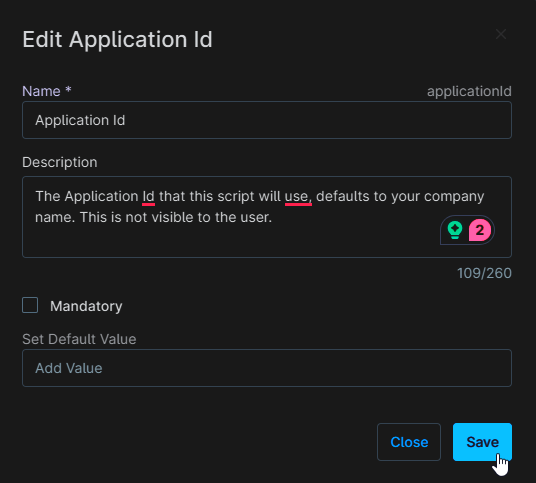
Task: Toggle Mandatory via its text label
Action: [86, 306]
